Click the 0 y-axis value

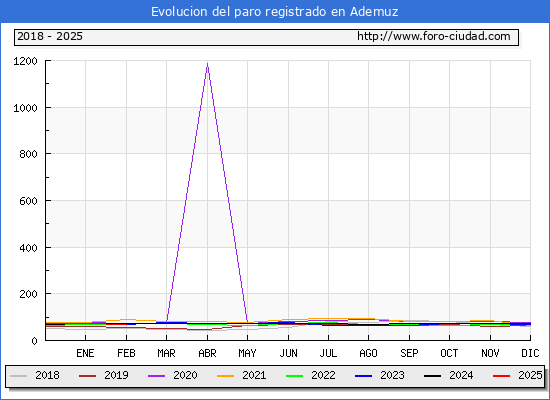[34, 341]
